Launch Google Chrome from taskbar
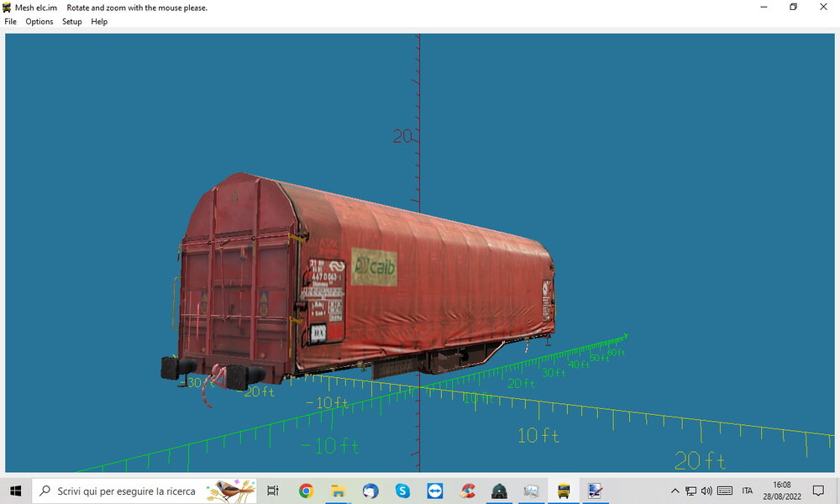840x504 pixels. [x=306, y=491]
